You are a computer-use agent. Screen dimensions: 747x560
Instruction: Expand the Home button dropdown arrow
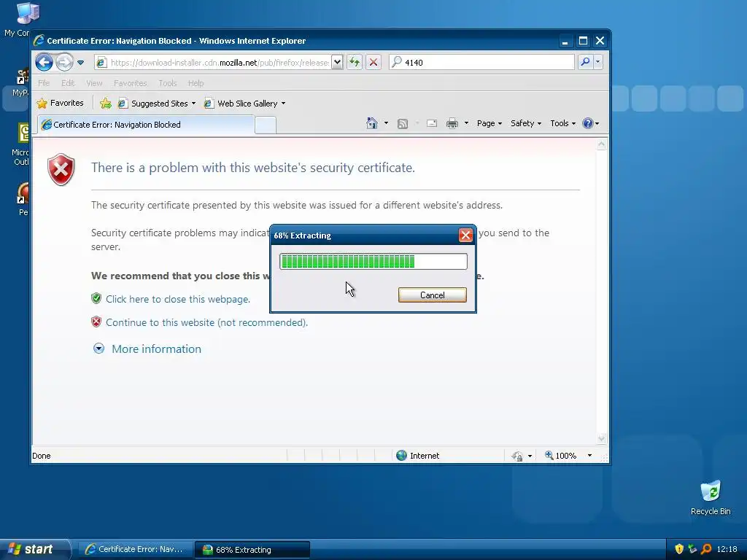click(x=387, y=123)
